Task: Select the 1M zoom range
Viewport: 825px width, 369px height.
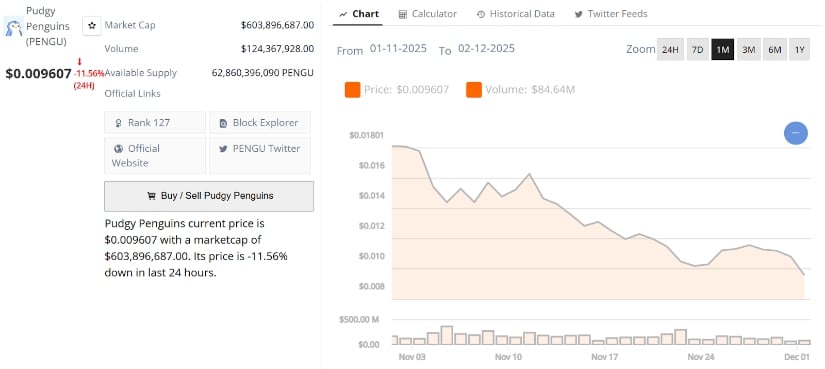Action: [722, 49]
